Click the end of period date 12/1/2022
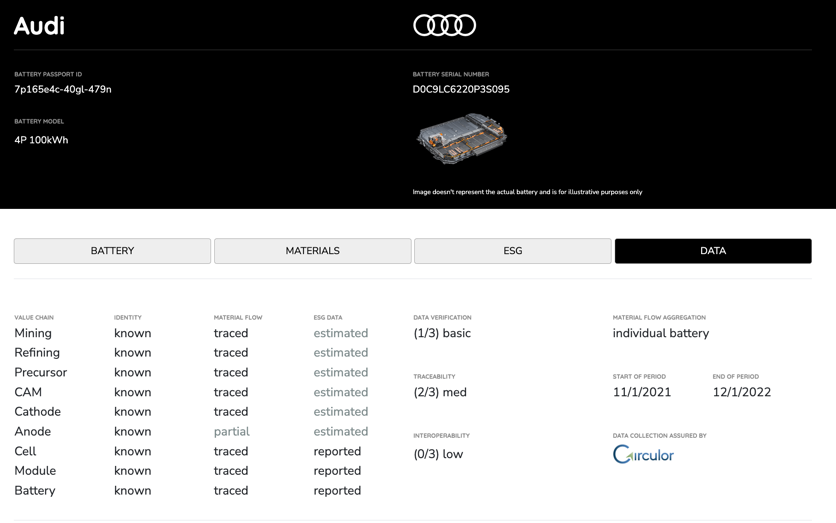Screen dimensions: 836x523 coord(741,392)
